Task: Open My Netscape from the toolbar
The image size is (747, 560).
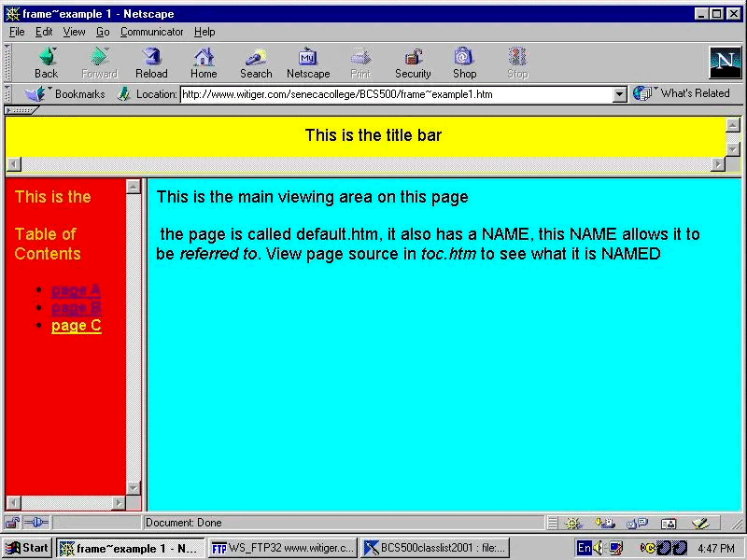Action: click(x=308, y=63)
